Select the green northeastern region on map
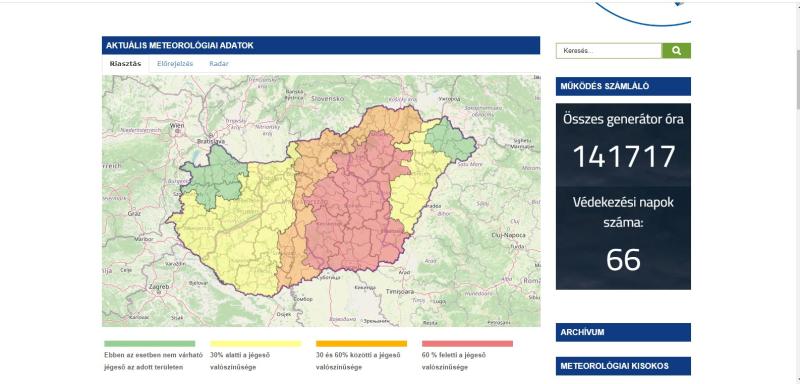The image size is (800, 384). click(x=449, y=140)
